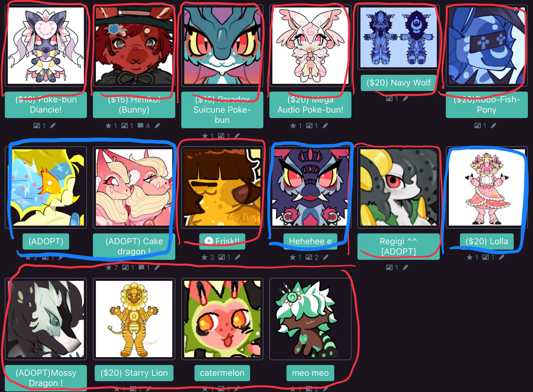Open the comments icon under Himiko (Bunny)
Screen dimensions: 533x392
click(140, 126)
